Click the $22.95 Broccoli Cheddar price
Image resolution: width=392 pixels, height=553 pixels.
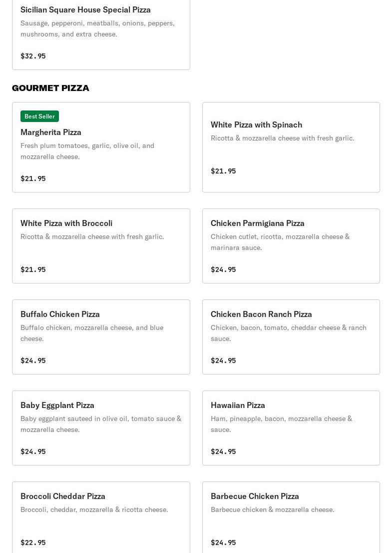[x=33, y=542]
